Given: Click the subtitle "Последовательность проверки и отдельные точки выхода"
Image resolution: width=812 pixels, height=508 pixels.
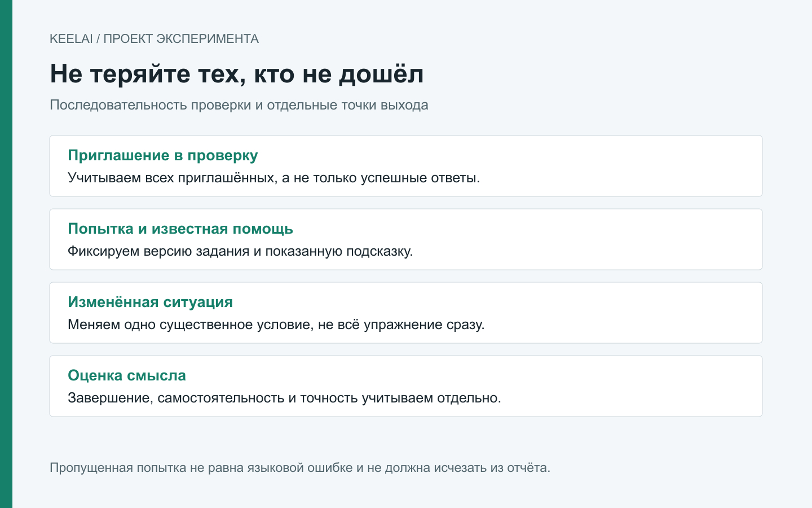Looking at the screenshot, I should click(x=239, y=105).
